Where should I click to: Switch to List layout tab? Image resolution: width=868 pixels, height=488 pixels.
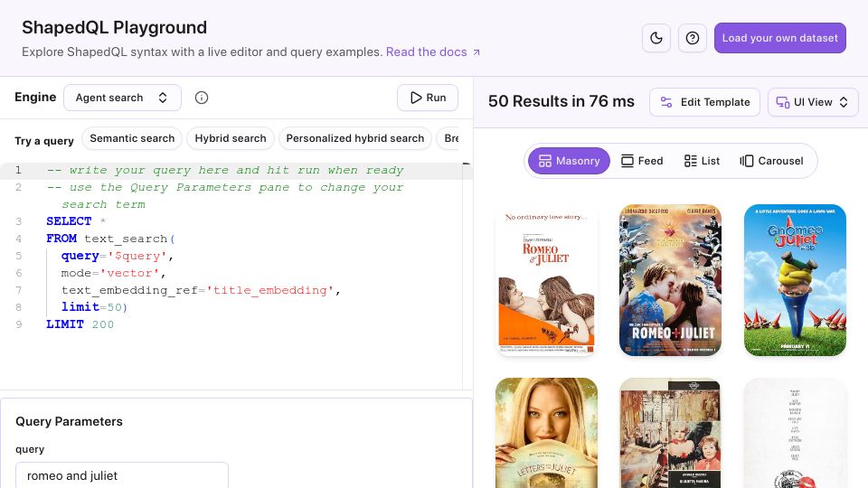click(x=702, y=161)
